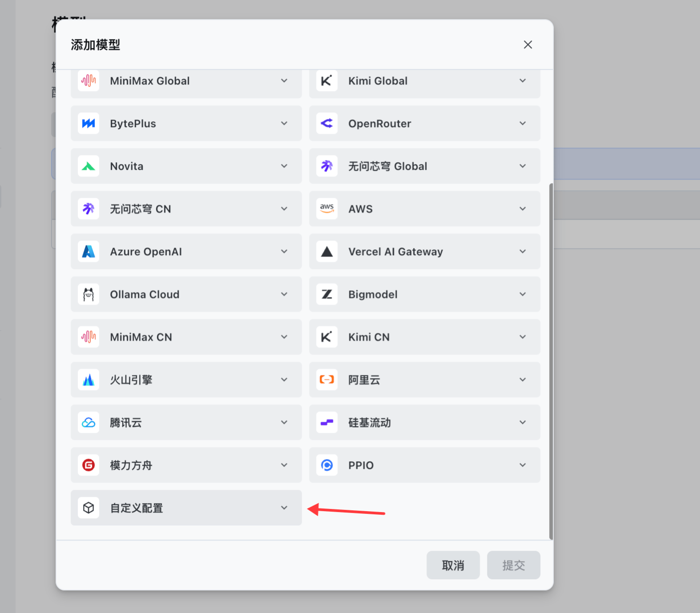700x613 pixels.
Task: Click the 取消 cancel button
Action: [x=453, y=565]
